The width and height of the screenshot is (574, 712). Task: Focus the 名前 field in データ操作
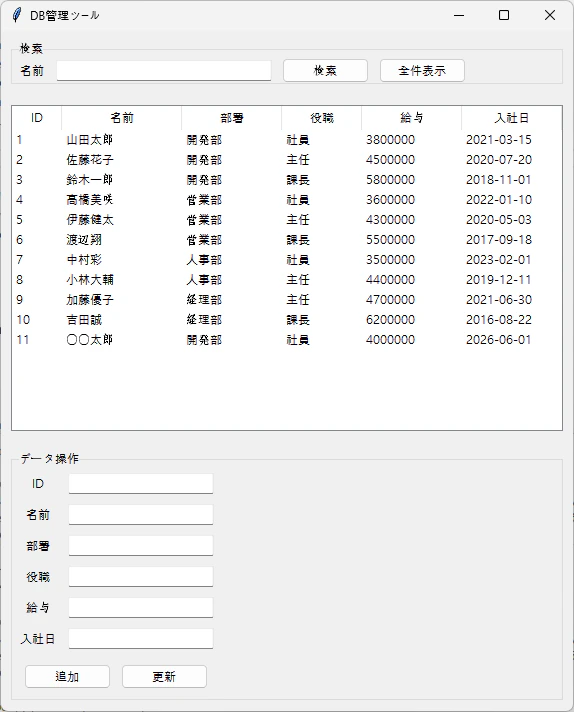(141, 514)
